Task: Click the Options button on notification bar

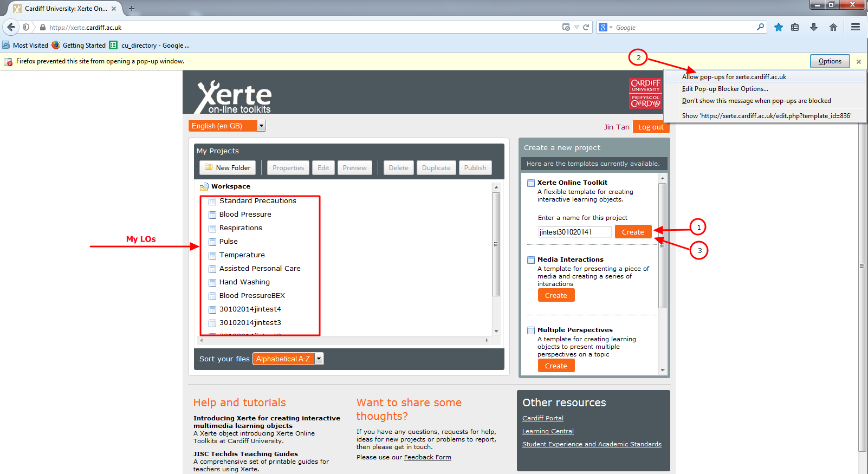Action: (830, 61)
